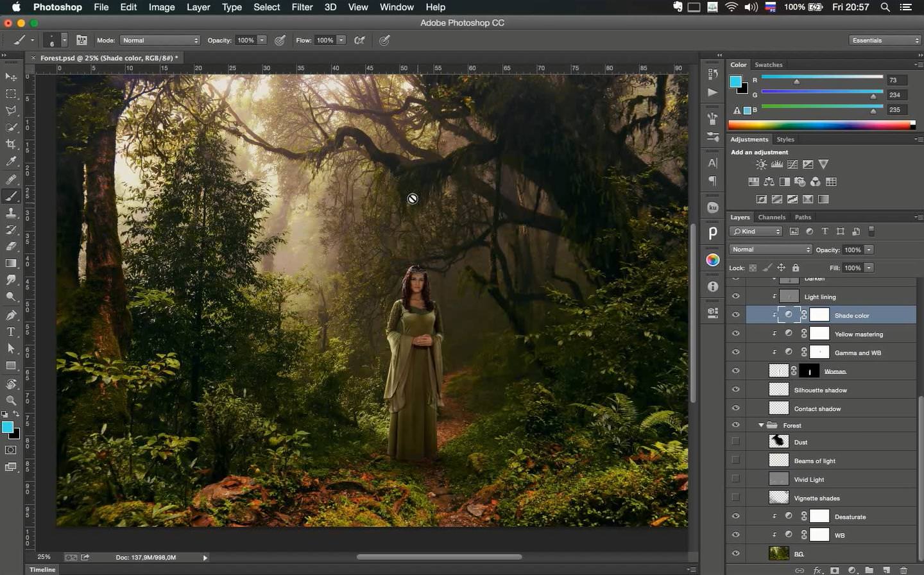Hide the Yellow mastering layer

[736, 334]
